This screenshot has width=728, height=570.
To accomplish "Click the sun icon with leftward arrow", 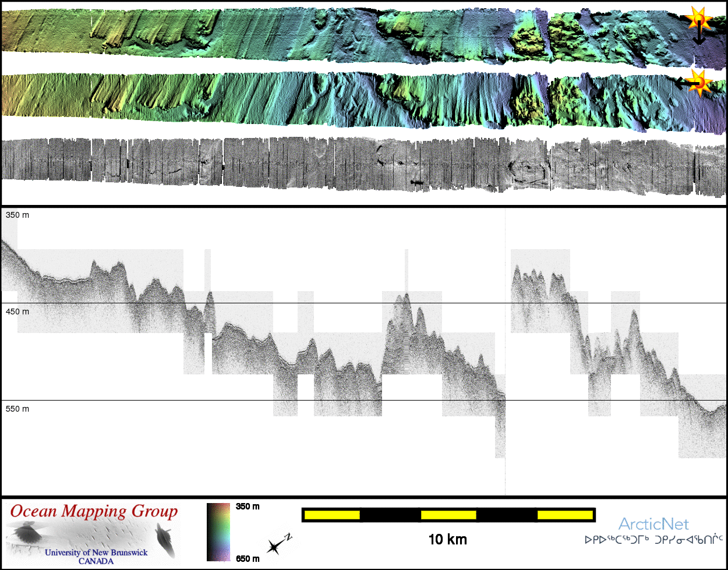I will pos(698,83).
